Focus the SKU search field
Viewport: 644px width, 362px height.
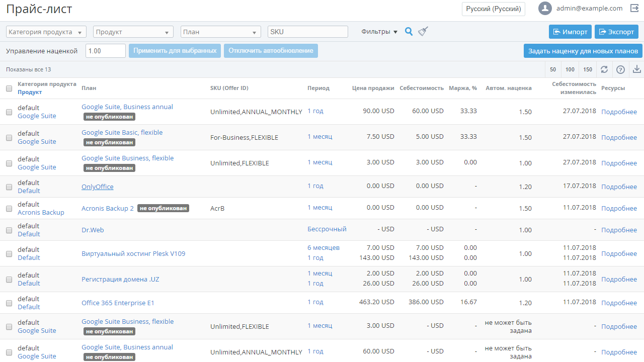tap(308, 32)
